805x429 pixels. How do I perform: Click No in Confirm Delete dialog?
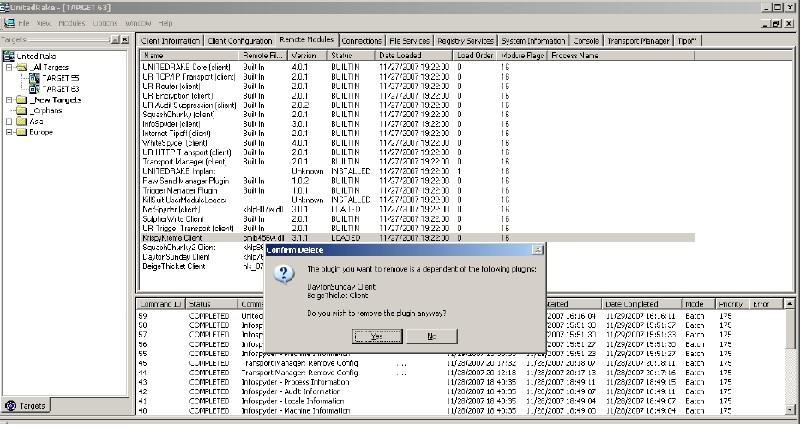(x=431, y=336)
